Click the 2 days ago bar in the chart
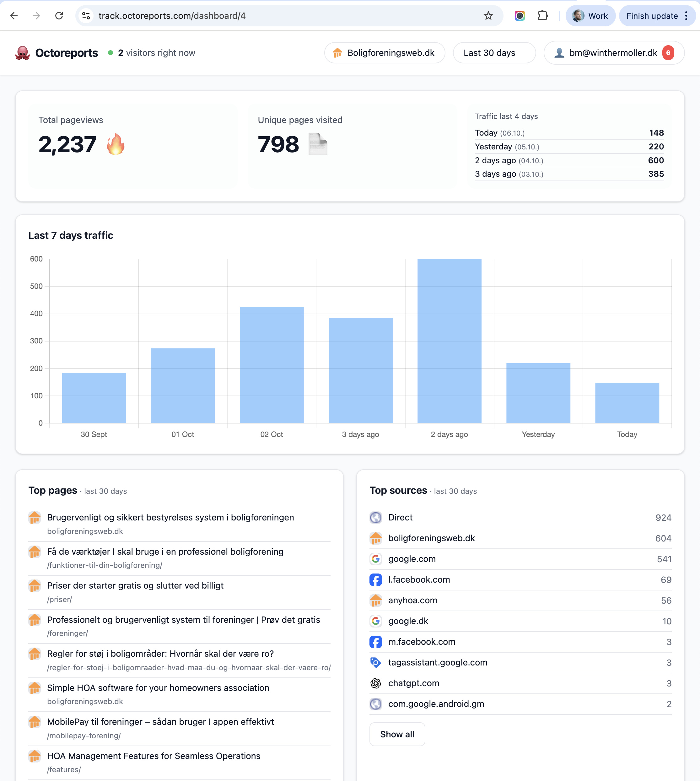 449,341
